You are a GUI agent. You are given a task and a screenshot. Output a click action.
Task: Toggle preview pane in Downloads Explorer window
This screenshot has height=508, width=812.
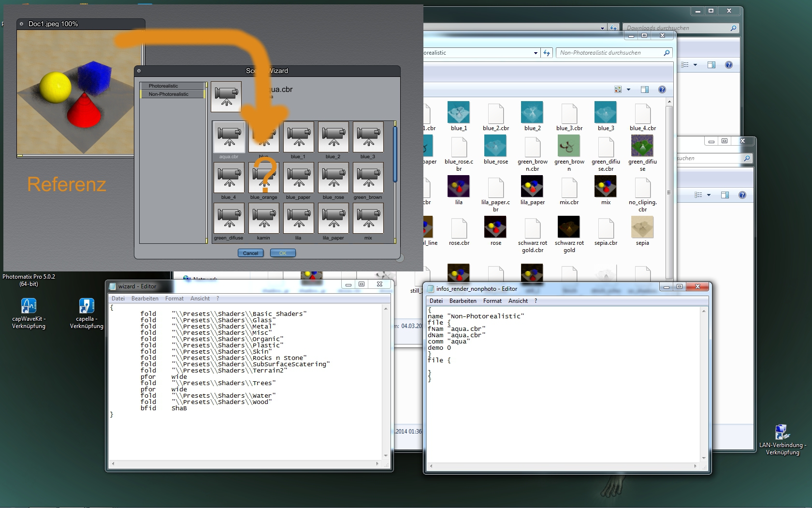[x=711, y=65]
